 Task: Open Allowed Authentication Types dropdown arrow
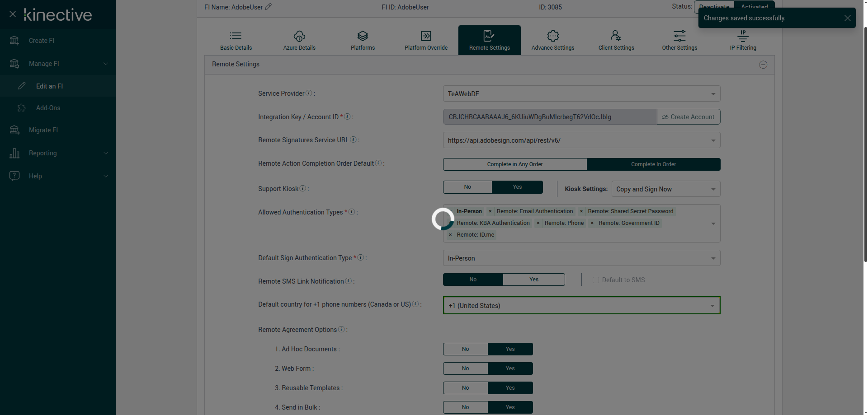tap(713, 224)
